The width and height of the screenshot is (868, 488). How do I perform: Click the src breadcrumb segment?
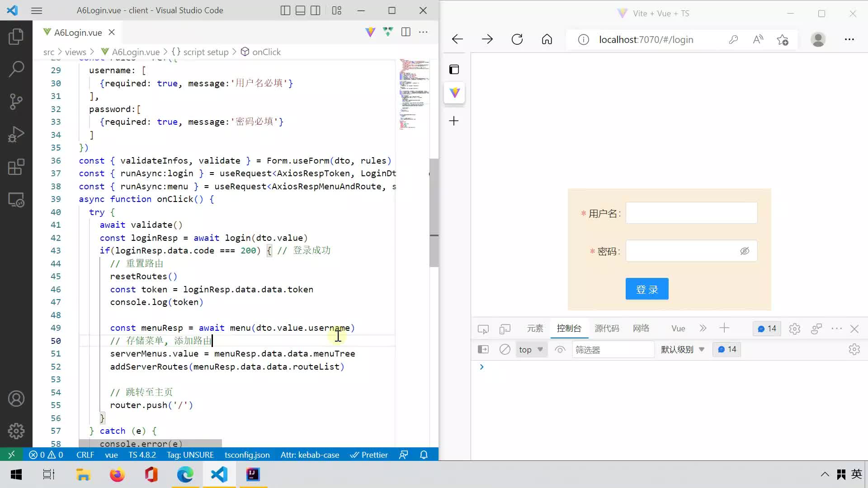(49, 52)
